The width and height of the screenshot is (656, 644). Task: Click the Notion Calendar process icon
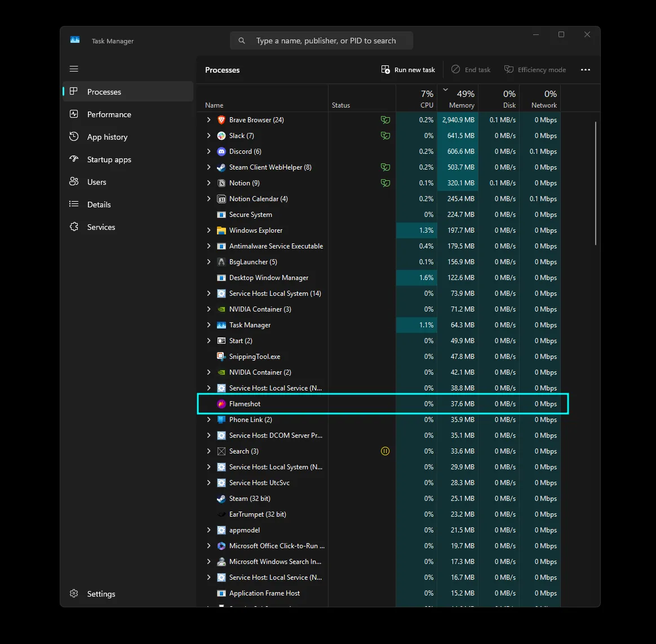coord(221,199)
